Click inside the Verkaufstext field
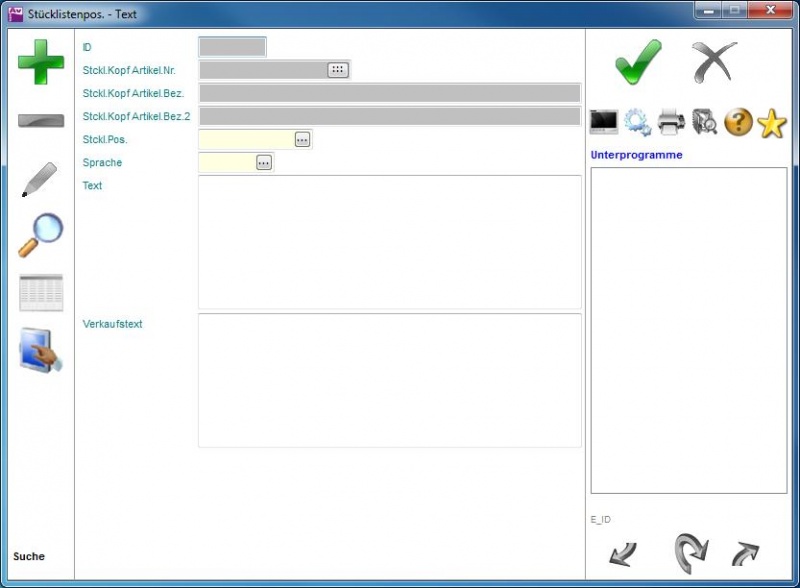800x588 pixels. coord(389,380)
